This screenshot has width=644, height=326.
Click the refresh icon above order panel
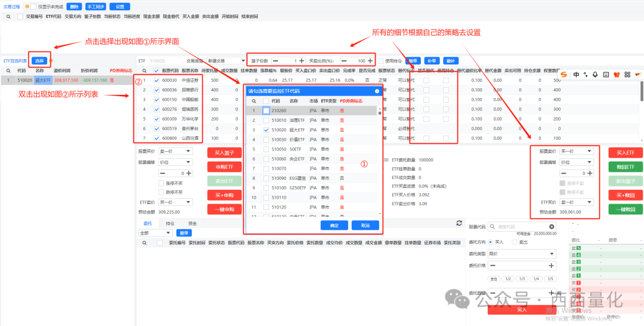459,223
